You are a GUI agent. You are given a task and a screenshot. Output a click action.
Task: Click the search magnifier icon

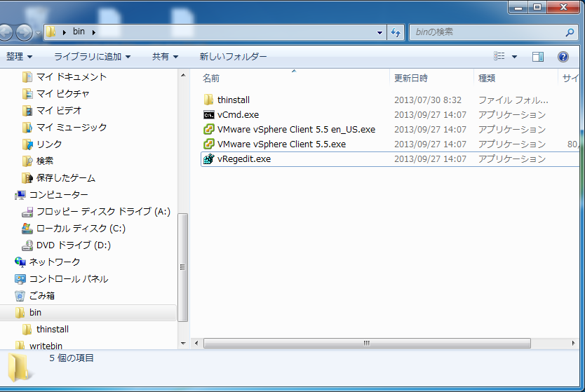coord(570,32)
